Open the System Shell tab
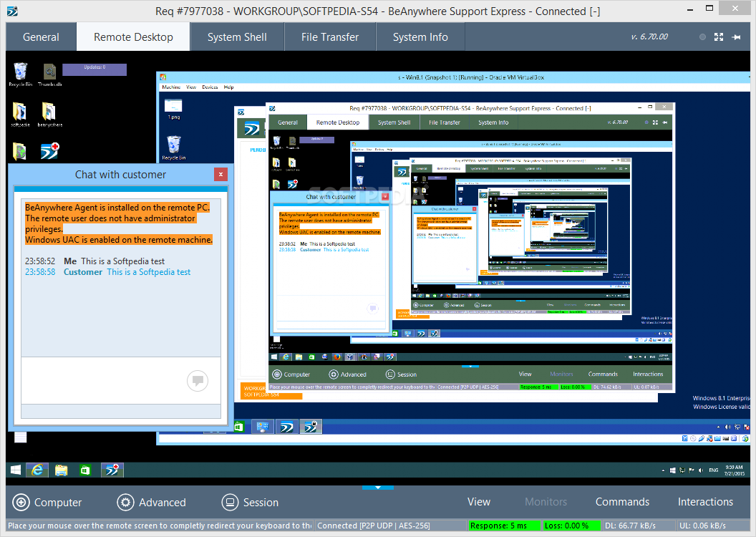 [237, 37]
